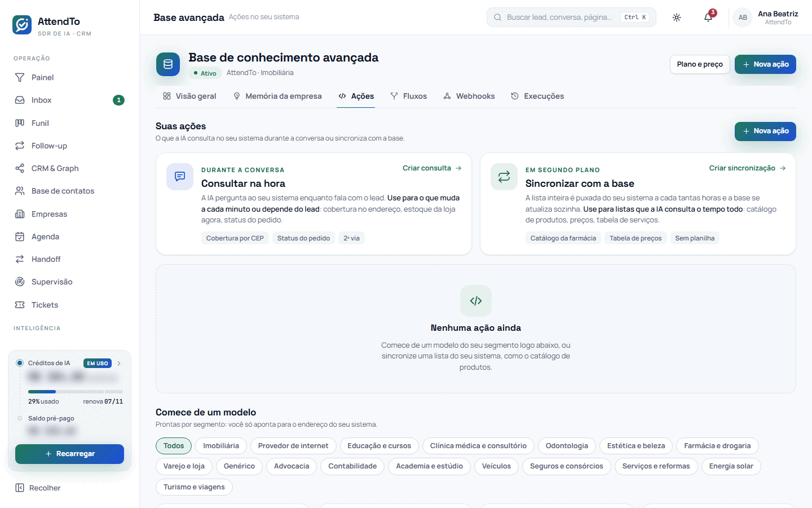Filter models by Estética e beleza
This screenshot has height=508, width=812.
pyautogui.click(x=636, y=446)
